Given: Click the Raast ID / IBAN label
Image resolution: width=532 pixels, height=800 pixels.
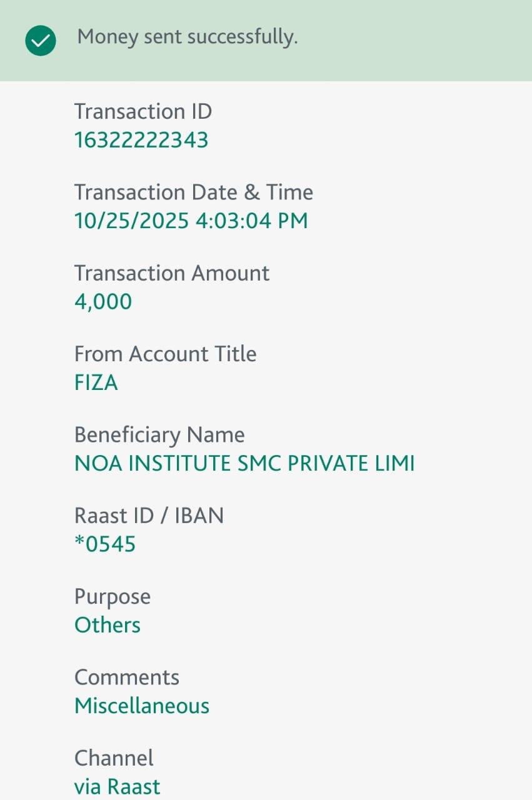Looking at the screenshot, I should coord(149,516).
